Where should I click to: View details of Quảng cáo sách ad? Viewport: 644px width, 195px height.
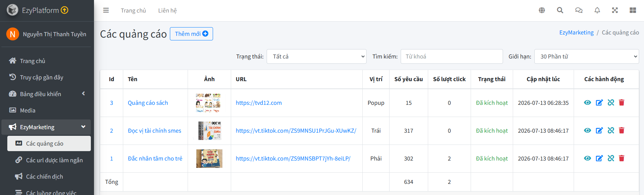point(588,103)
